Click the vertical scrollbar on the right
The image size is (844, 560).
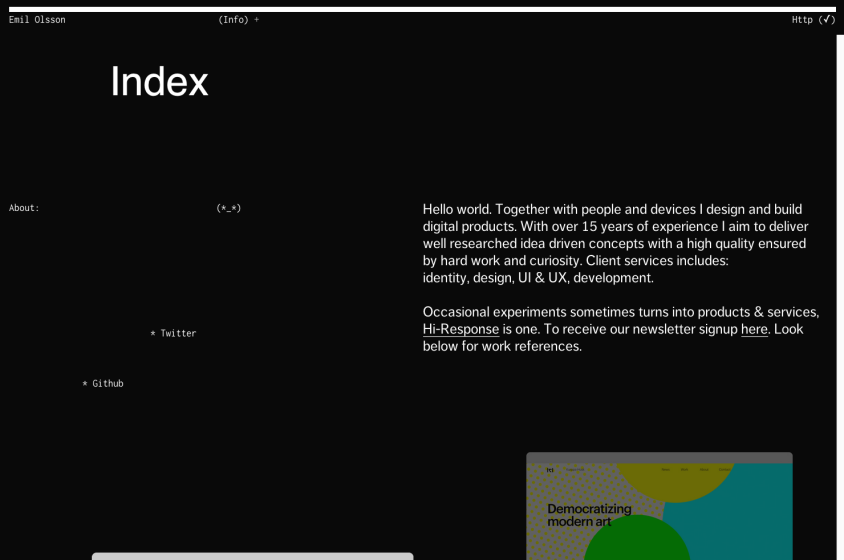tap(840, 300)
